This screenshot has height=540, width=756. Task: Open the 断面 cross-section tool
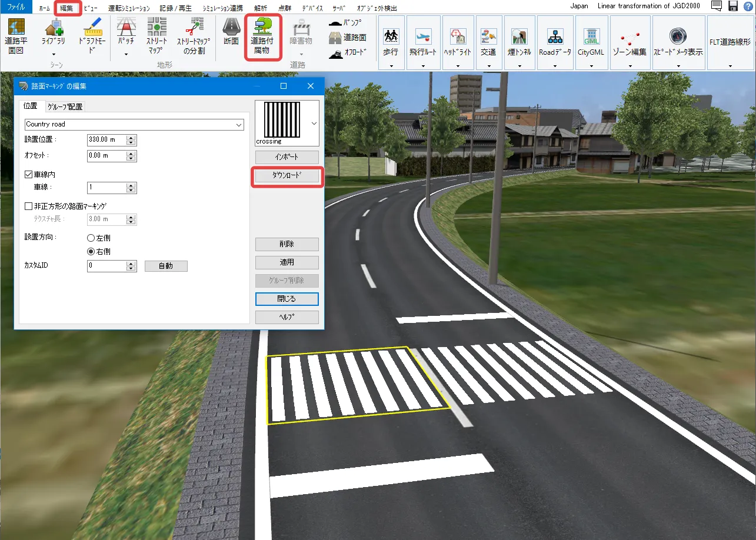point(231,32)
